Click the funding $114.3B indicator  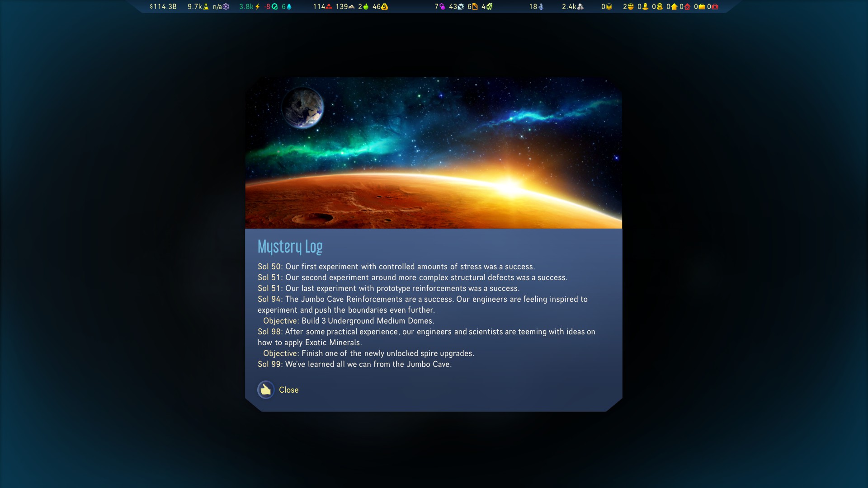163,7
